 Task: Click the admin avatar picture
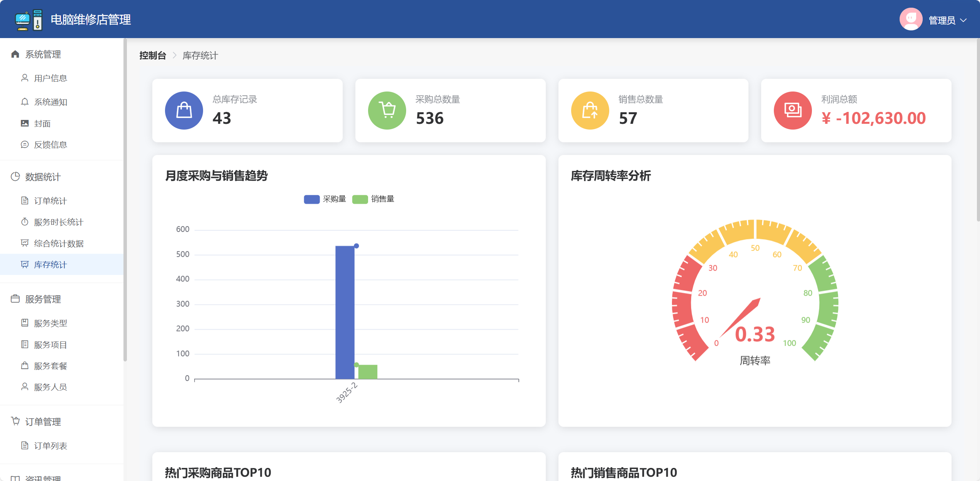coord(911,19)
